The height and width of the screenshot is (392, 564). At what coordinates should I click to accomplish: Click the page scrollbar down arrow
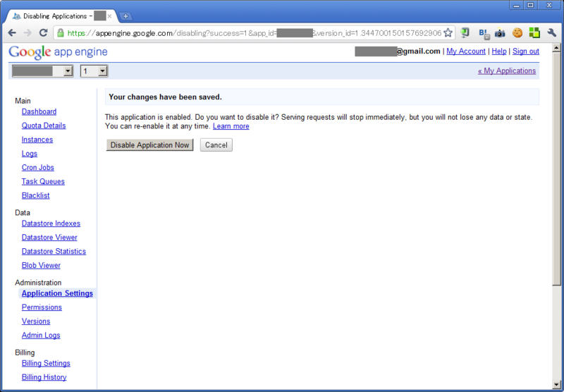click(556, 384)
